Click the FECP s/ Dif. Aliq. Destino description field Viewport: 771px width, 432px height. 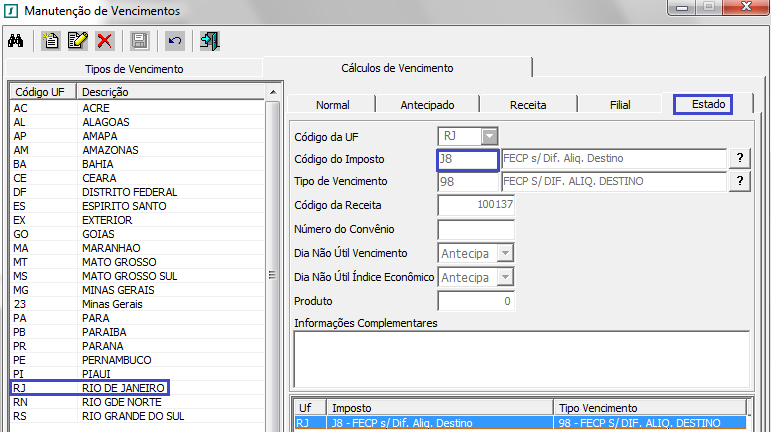pos(613,158)
